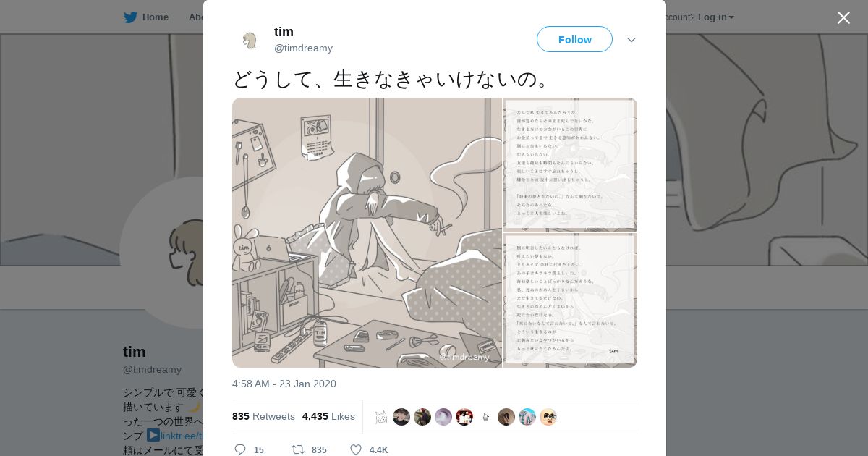Go to Home in the top navigation

[146, 17]
